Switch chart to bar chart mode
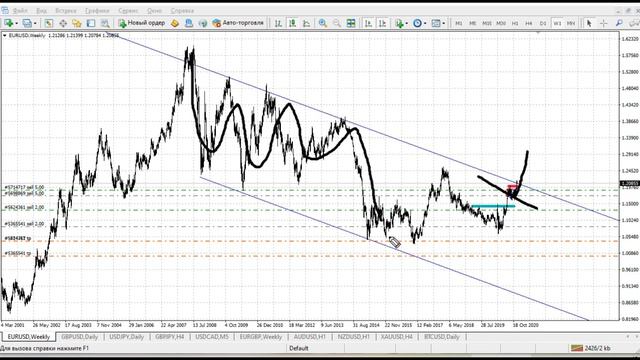The width and height of the screenshot is (640, 360). 278,23
